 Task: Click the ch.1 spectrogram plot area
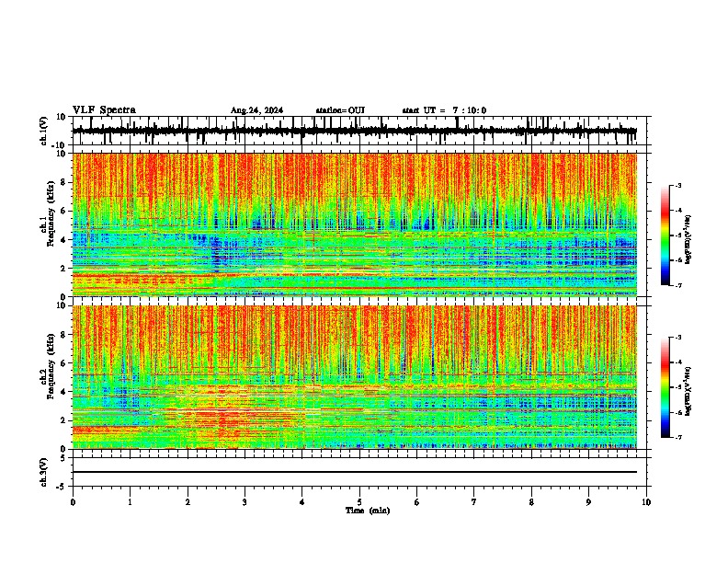pyautogui.click(x=354, y=224)
